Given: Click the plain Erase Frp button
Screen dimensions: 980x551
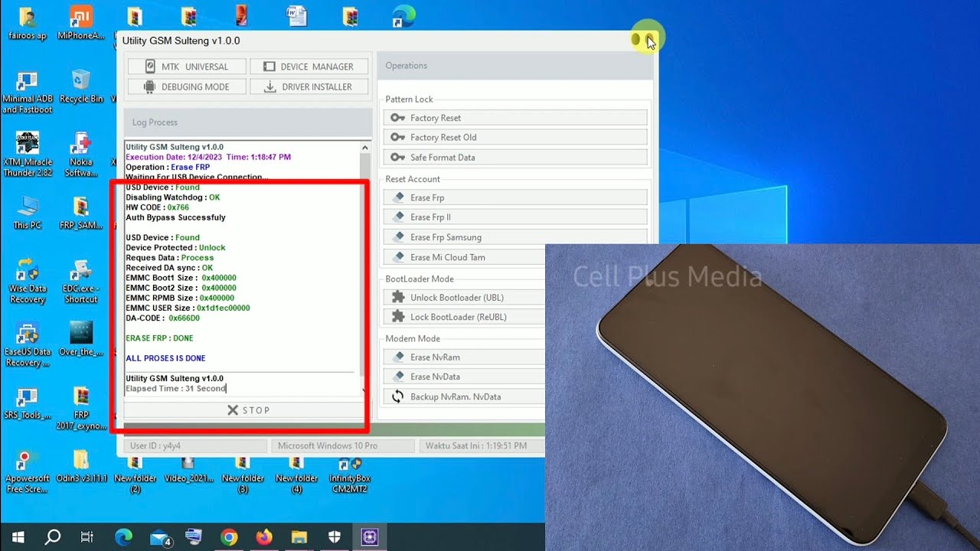Looking at the screenshot, I should click(x=515, y=197).
